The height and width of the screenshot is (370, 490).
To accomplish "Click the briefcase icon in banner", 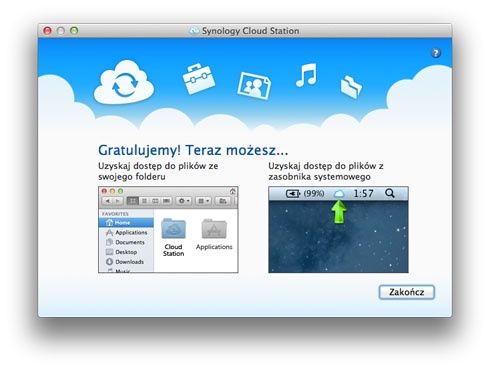I will point(199,79).
